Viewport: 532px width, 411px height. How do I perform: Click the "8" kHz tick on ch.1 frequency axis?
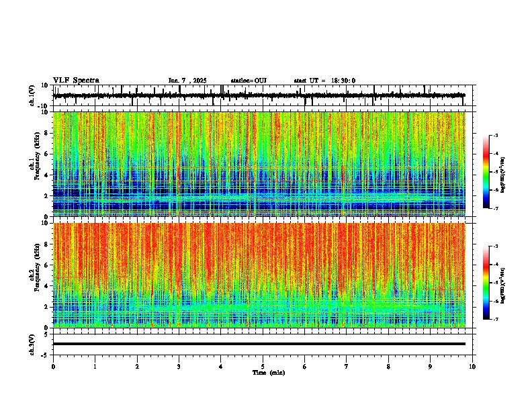click(46, 133)
